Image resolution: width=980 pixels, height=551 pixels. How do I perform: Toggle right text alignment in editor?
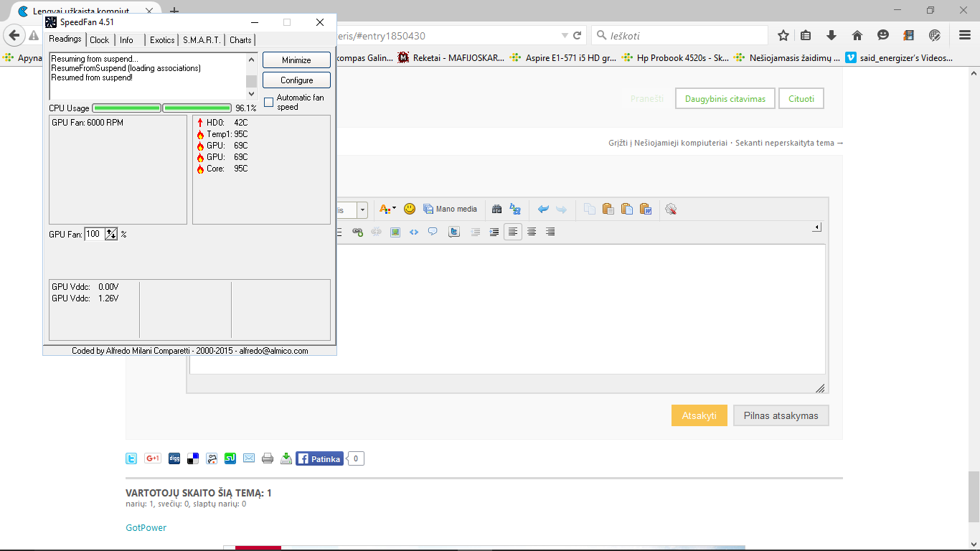[x=550, y=232]
